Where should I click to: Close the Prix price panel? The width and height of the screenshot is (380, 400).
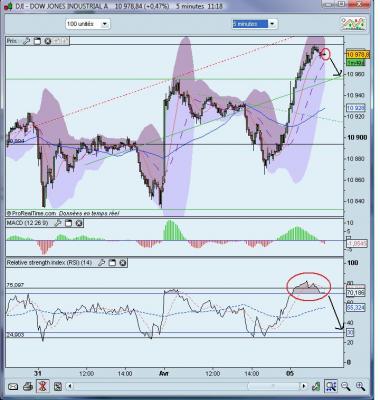(x=48, y=41)
